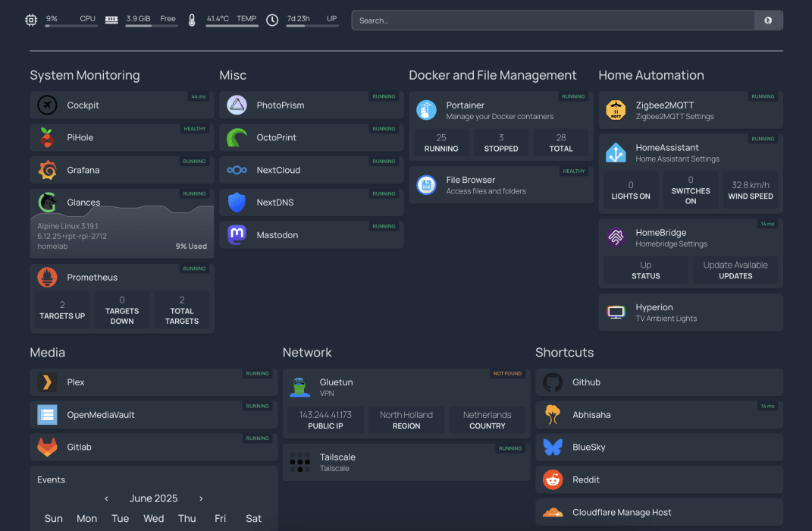Screen dimensions: 812x531
Task: Open Mastodon purple M icon
Action: (237, 234)
